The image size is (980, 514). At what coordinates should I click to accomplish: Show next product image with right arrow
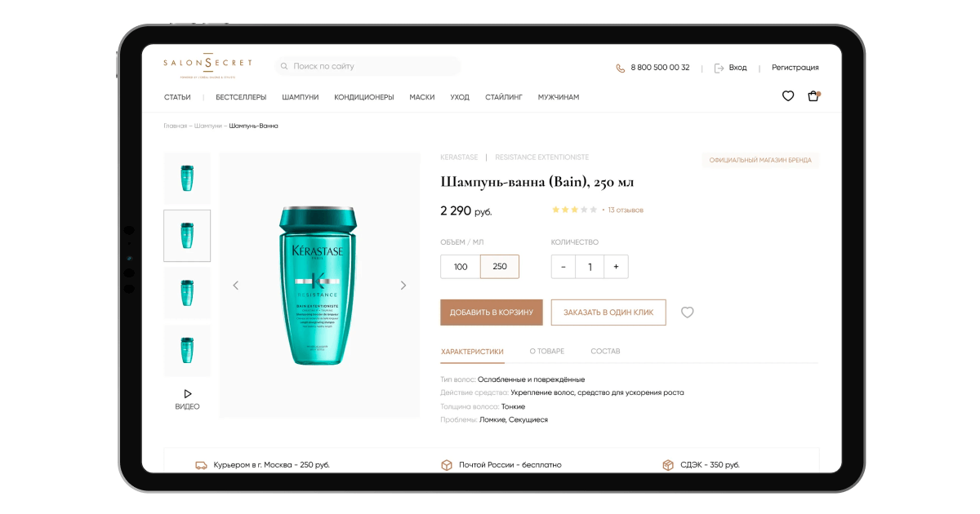coord(403,286)
